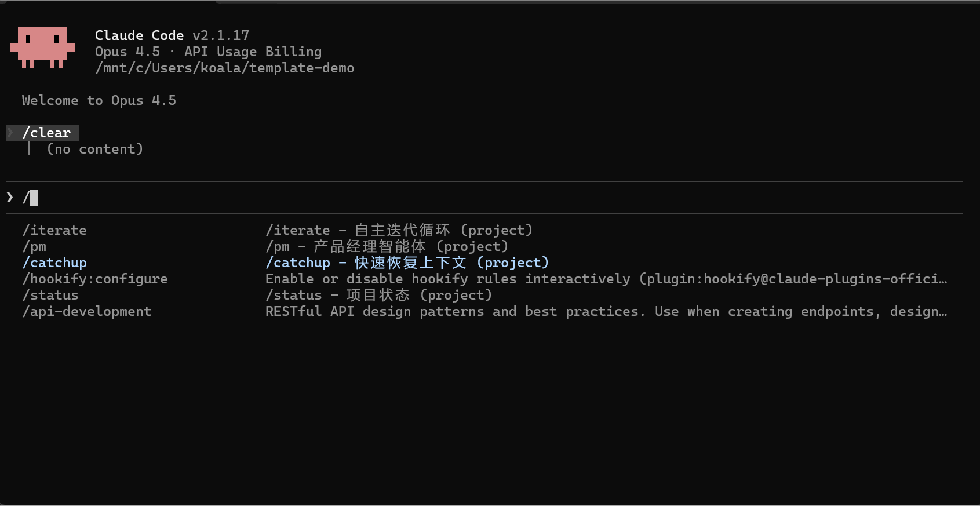Select the /hookify:configure plugin command
Viewport: 980px width, 506px height.
click(94, 279)
